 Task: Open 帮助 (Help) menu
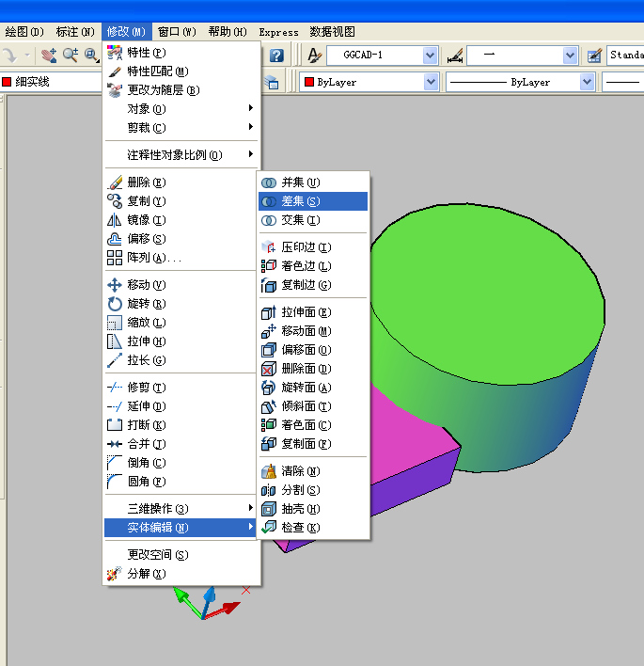(228, 32)
